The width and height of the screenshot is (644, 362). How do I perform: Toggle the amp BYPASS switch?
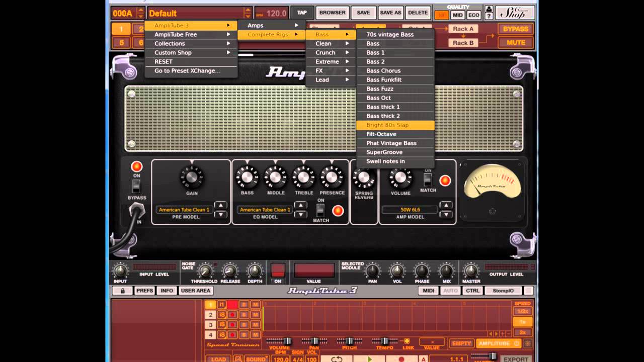tap(136, 186)
